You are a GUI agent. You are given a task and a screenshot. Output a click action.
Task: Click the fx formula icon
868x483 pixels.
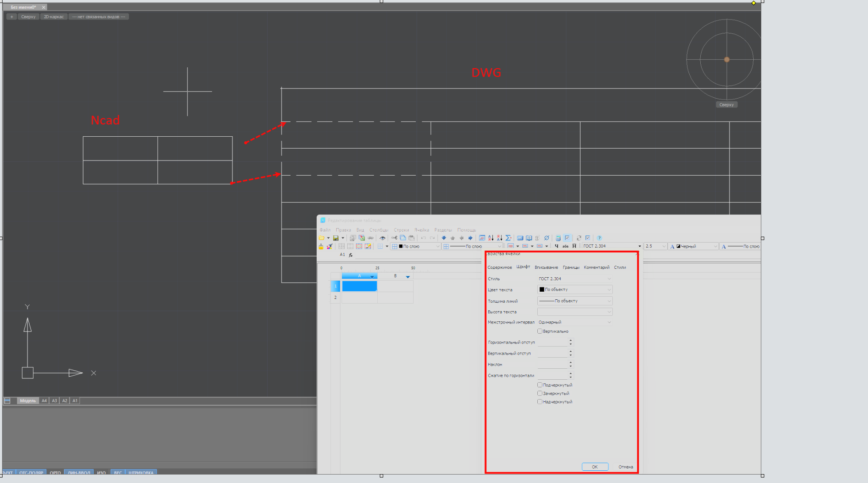tap(351, 255)
